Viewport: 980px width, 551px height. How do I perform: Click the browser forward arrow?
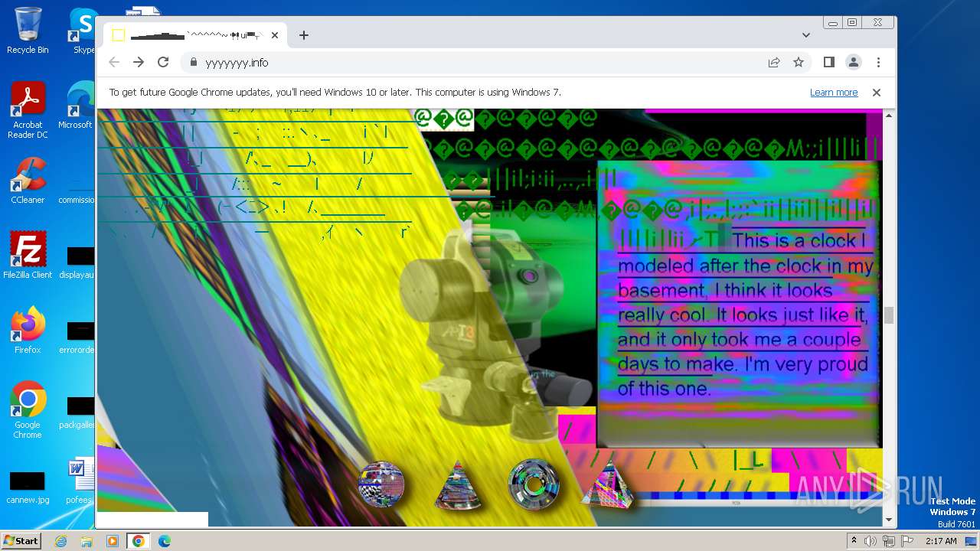point(139,63)
